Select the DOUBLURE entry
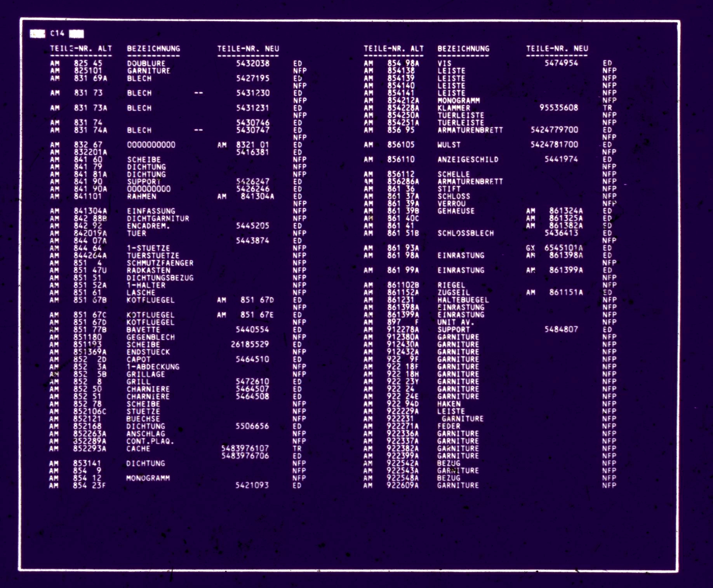The height and width of the screenshot is (588, 713). 146,63
